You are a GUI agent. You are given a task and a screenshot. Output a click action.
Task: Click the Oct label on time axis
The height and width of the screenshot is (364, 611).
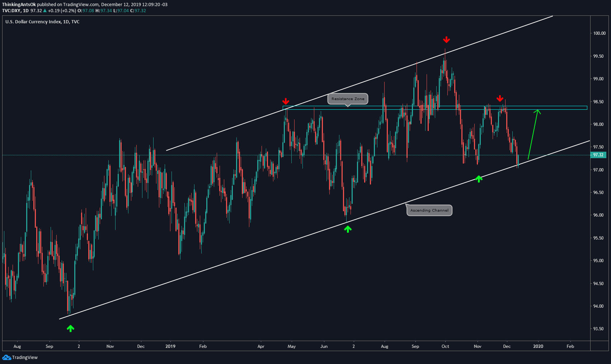[445, 346]
